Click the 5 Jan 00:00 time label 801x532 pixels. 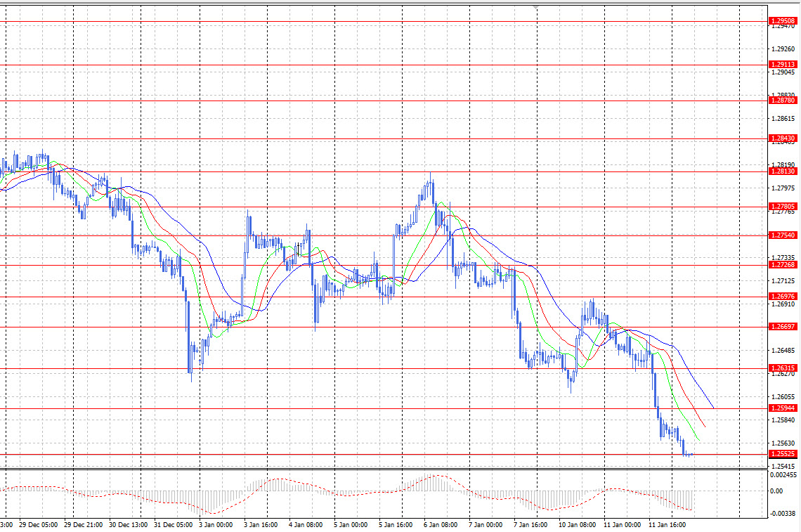tap(351, 525)
